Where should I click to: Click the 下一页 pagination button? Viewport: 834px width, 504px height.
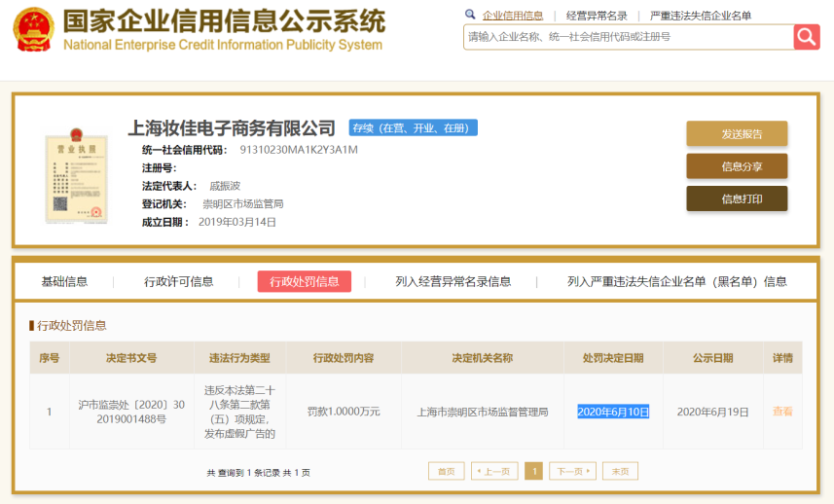pyautogui.click(x=572, y=471)
